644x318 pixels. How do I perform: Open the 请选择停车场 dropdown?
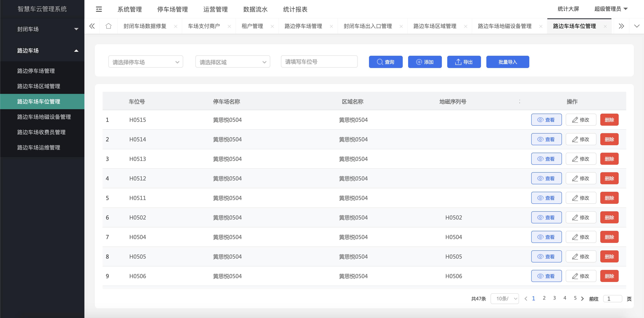(x=146, y=61)
